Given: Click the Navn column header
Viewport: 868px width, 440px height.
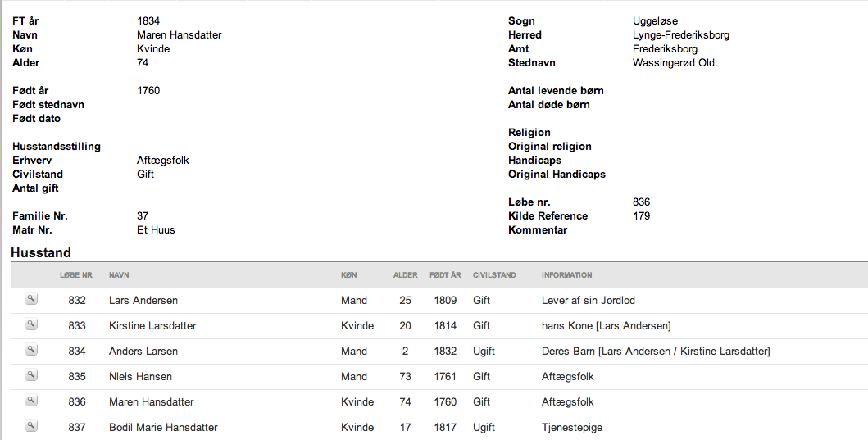Looking at the screenshot, I should click(119, 275).
